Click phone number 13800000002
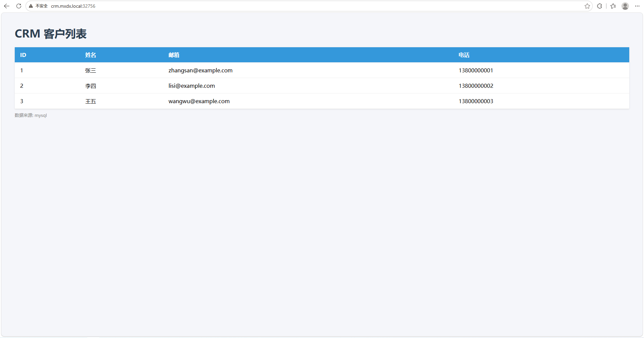Screen dimensions: 644x338 pyautogui.click(x=476, y=86)
